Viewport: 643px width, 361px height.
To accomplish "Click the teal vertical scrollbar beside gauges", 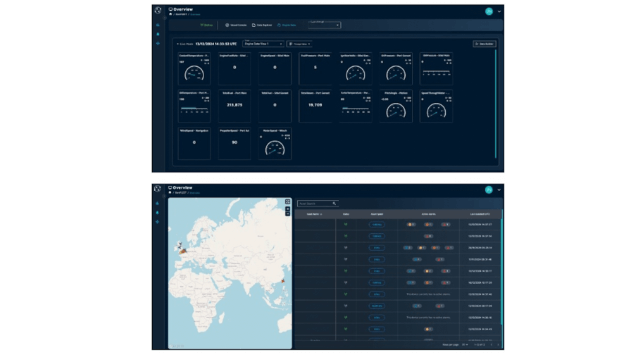I will tap(495, 104).
